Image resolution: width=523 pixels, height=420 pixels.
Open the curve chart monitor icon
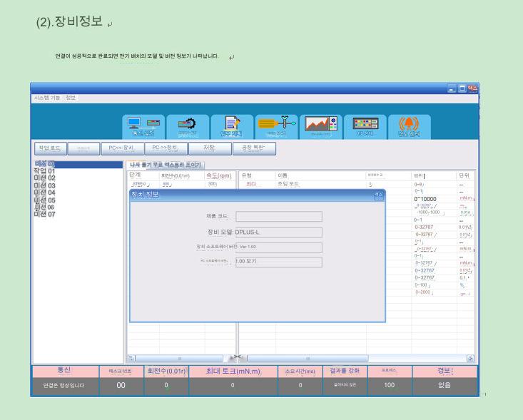(x=320, y=126)
